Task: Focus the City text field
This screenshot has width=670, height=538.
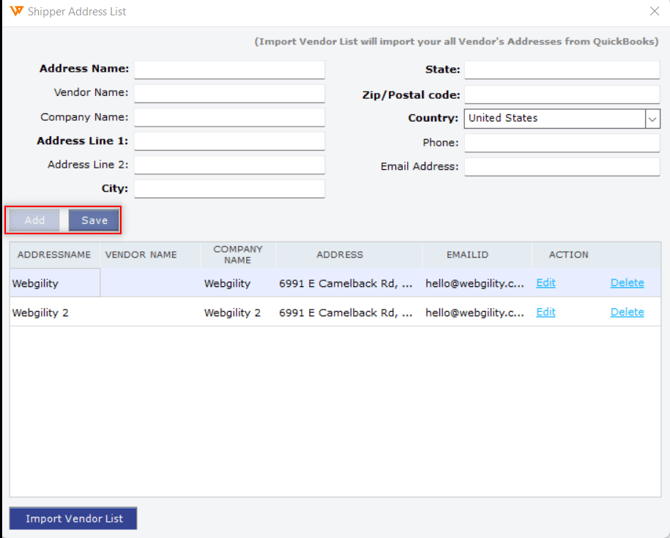Action: (229, 189)
